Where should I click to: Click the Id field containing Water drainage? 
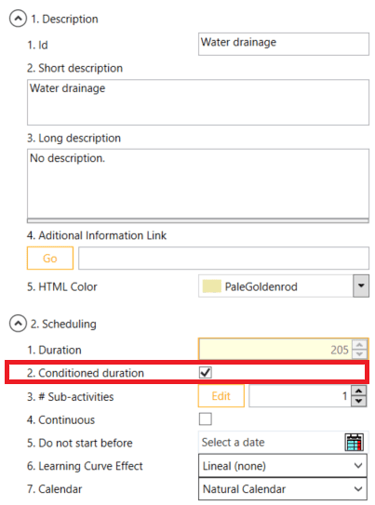(284, 44)
